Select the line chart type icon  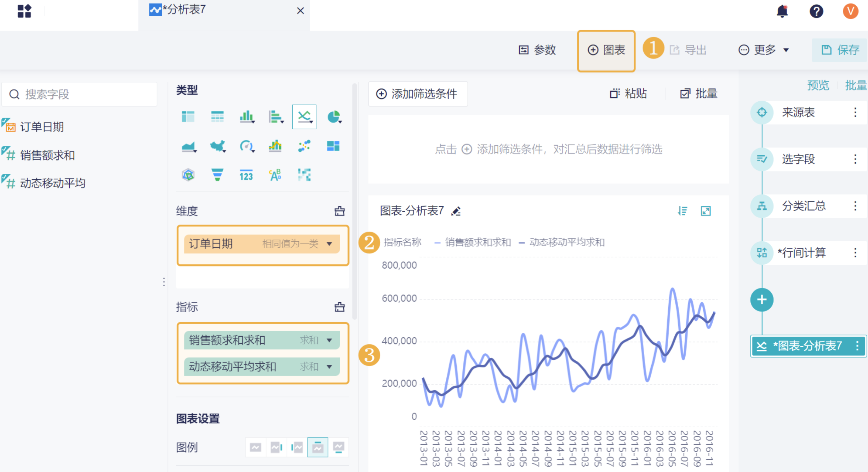[304, 117]
